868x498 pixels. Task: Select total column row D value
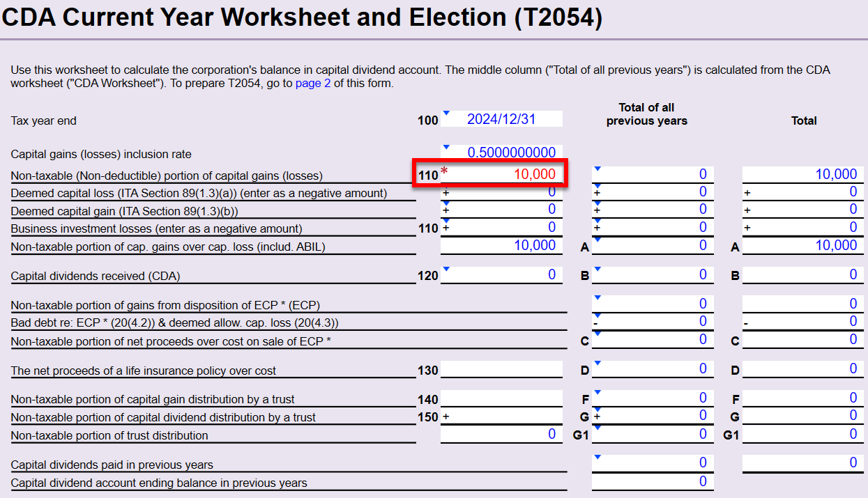coord(803,368)
